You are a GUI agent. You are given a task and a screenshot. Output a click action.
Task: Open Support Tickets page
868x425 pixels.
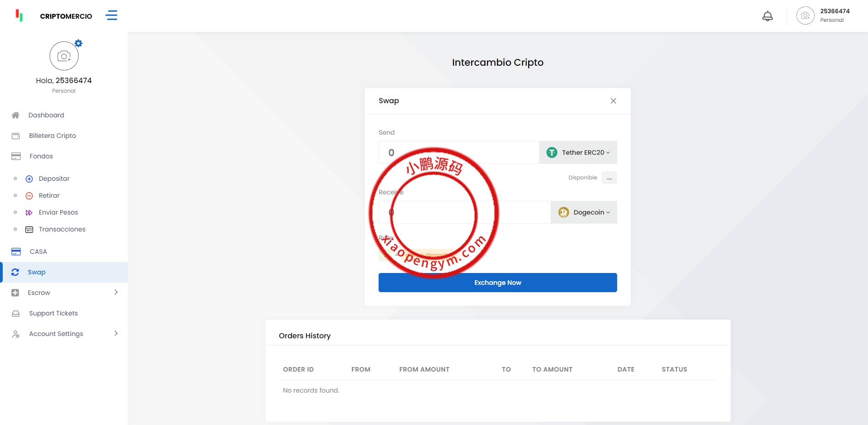tap(53, 313)
